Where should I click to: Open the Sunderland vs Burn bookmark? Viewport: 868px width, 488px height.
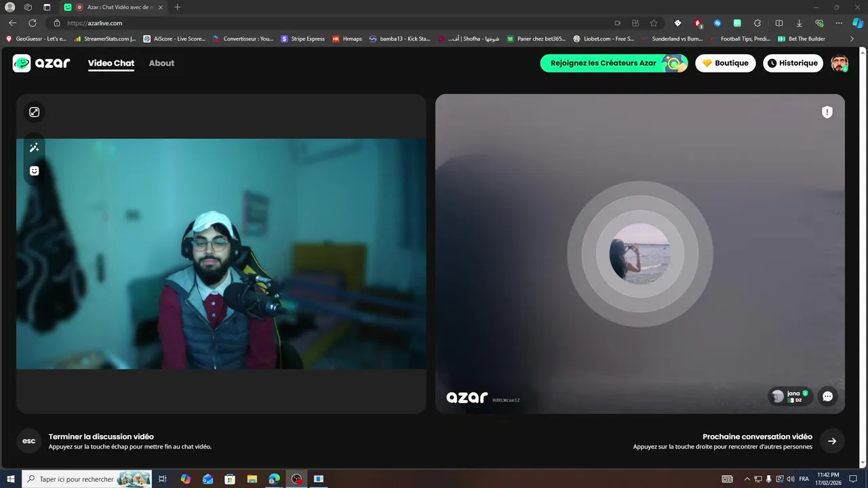(671, 39)
